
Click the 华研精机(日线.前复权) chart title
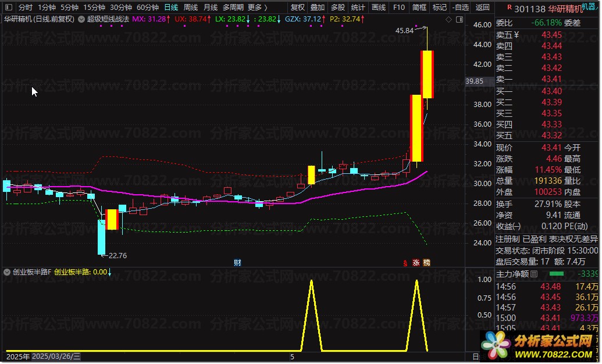coord(39,19)
